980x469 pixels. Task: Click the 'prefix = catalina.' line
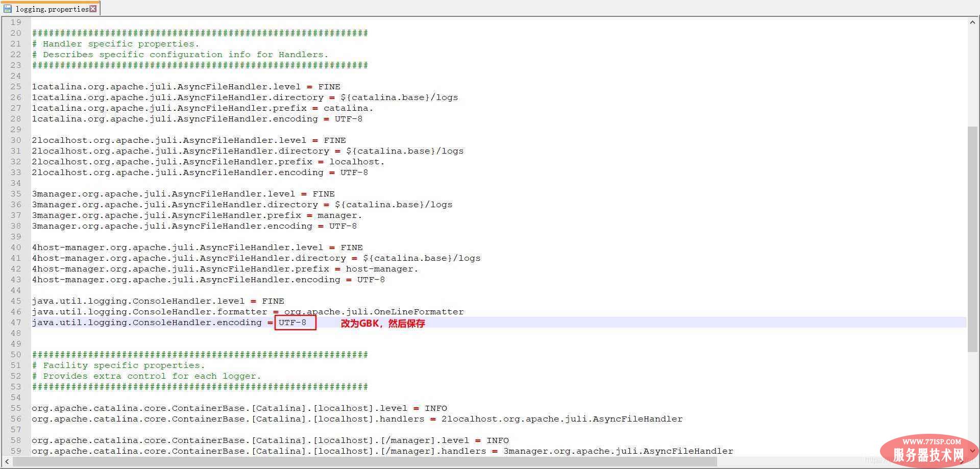coord(203,108)
